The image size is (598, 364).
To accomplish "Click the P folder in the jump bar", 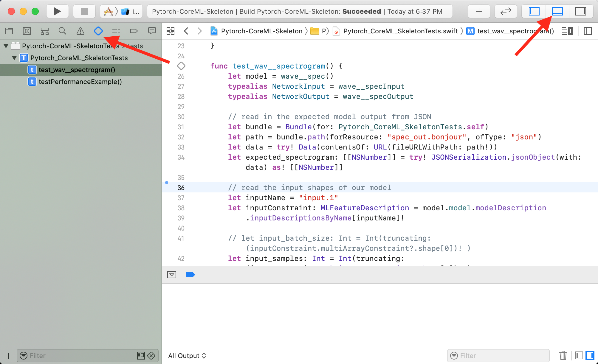I will [x=318, y=31].
